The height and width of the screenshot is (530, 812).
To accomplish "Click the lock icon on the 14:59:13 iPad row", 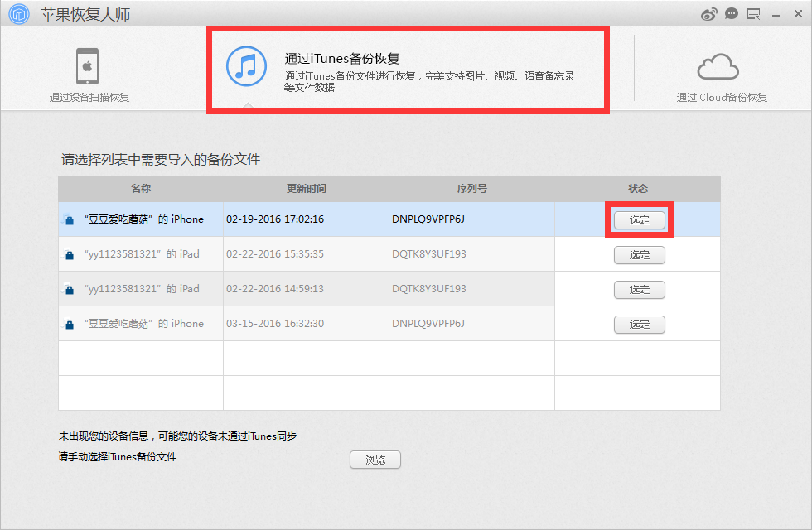I will (x=68, y=289).
